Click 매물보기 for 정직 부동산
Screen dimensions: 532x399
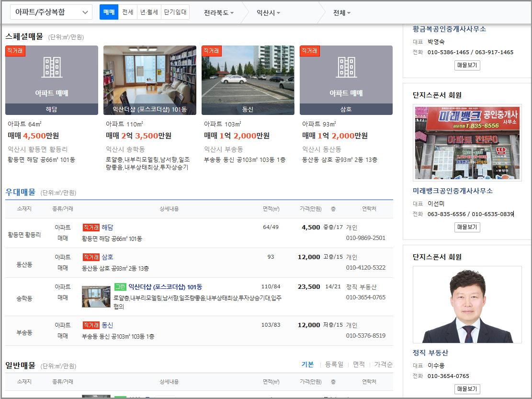click(467, 389)
